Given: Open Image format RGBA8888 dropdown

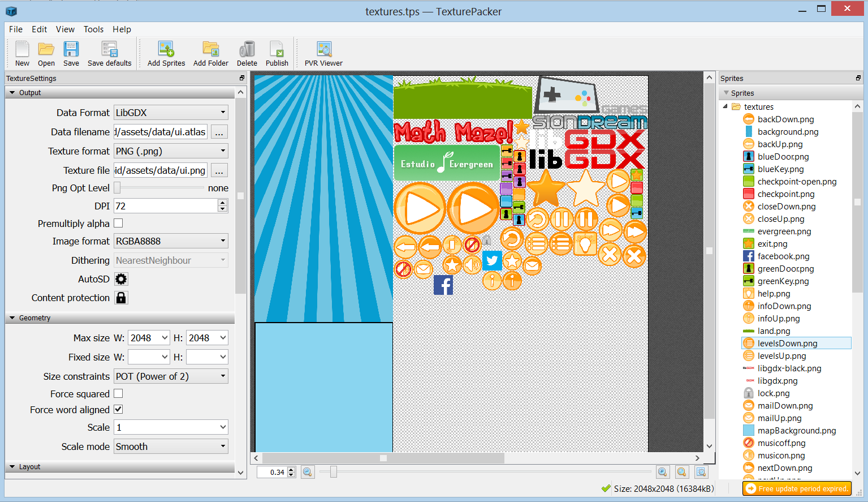Looking at the screenshot, I should [x=171, y=241].
